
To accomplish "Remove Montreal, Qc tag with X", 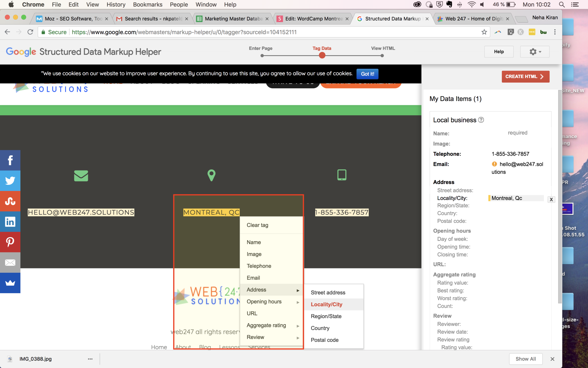I will pyautogui.click(x=551, y=199).
